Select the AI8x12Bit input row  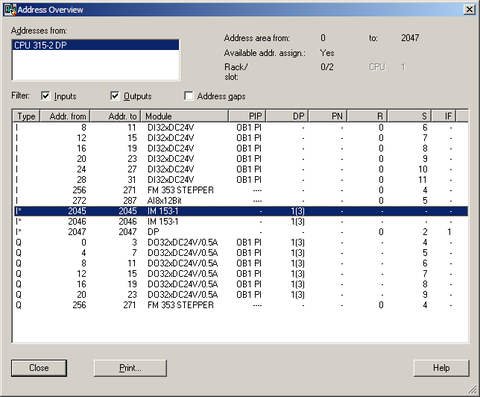(x=241, y=201)
